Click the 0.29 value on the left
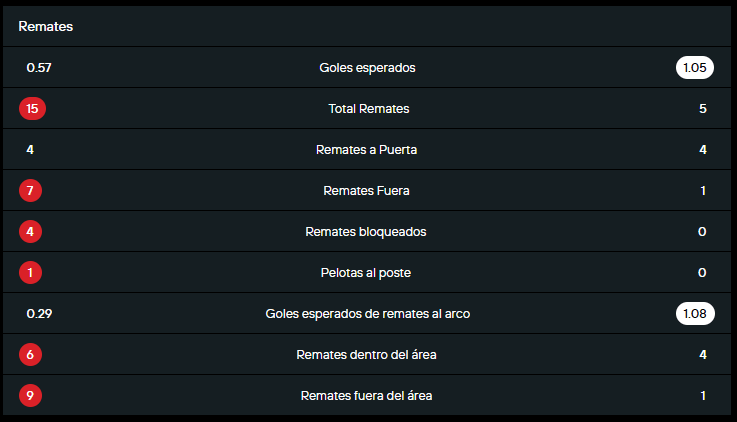The image size is (737, 422). click(x=39, y=313)
